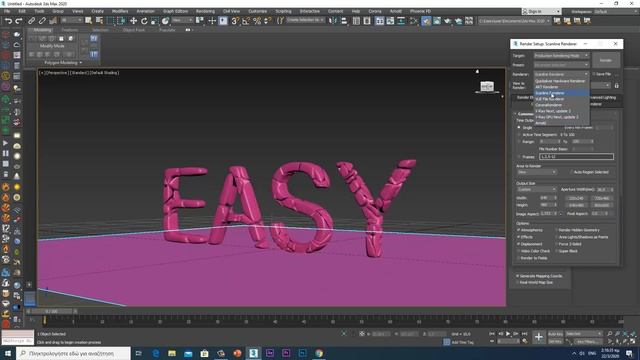Select the Unlink Selection tool

pos(42,21)
